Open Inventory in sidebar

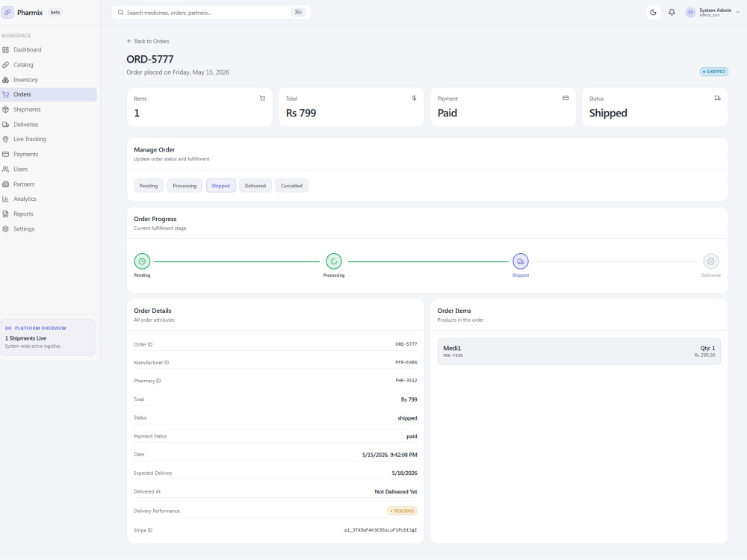tap(48, 80)
